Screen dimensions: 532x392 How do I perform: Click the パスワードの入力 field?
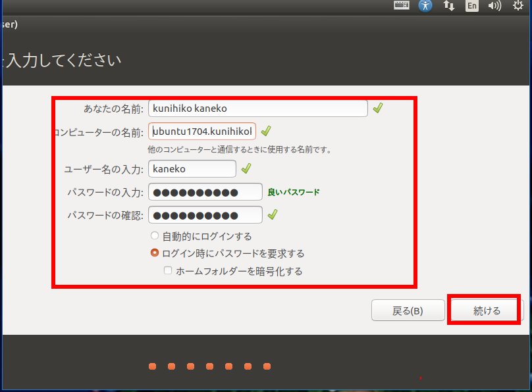coord(205,192)
